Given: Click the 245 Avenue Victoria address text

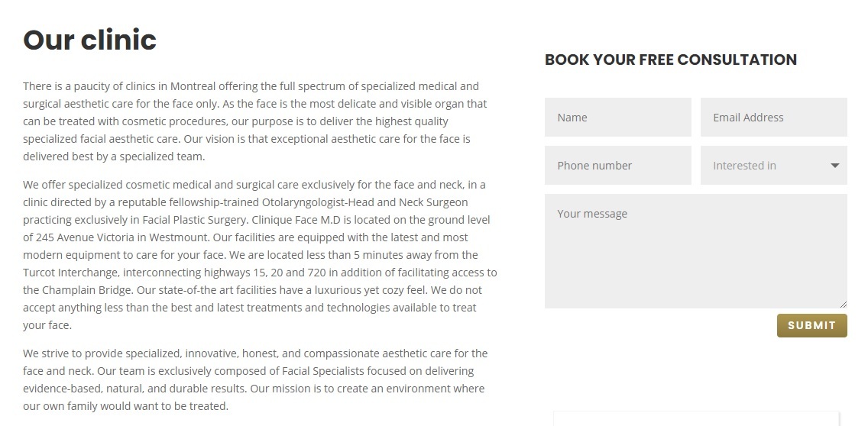Looking at the screenshot, I should coord(85,237).
